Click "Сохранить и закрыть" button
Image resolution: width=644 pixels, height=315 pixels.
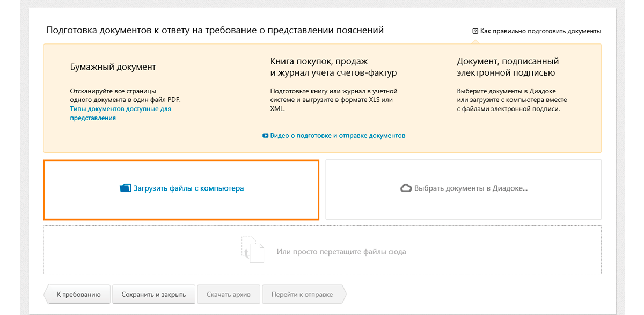tap(153, 295)
